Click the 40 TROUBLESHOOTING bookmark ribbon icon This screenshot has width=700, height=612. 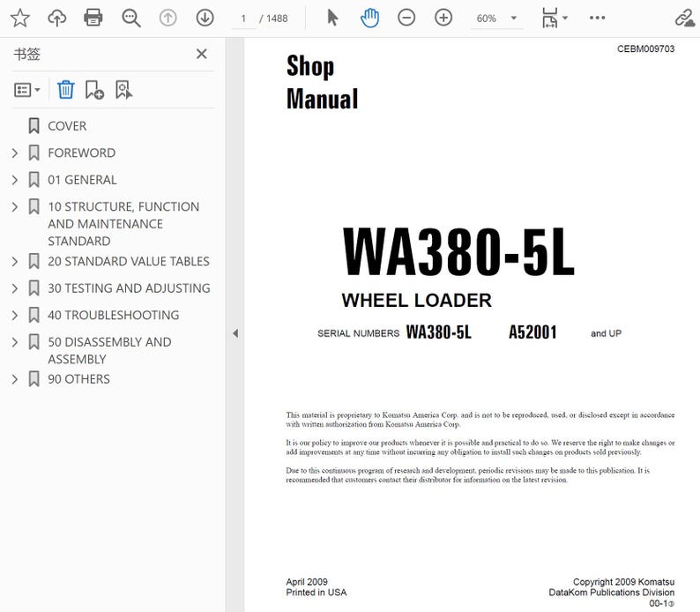(34, 315)
